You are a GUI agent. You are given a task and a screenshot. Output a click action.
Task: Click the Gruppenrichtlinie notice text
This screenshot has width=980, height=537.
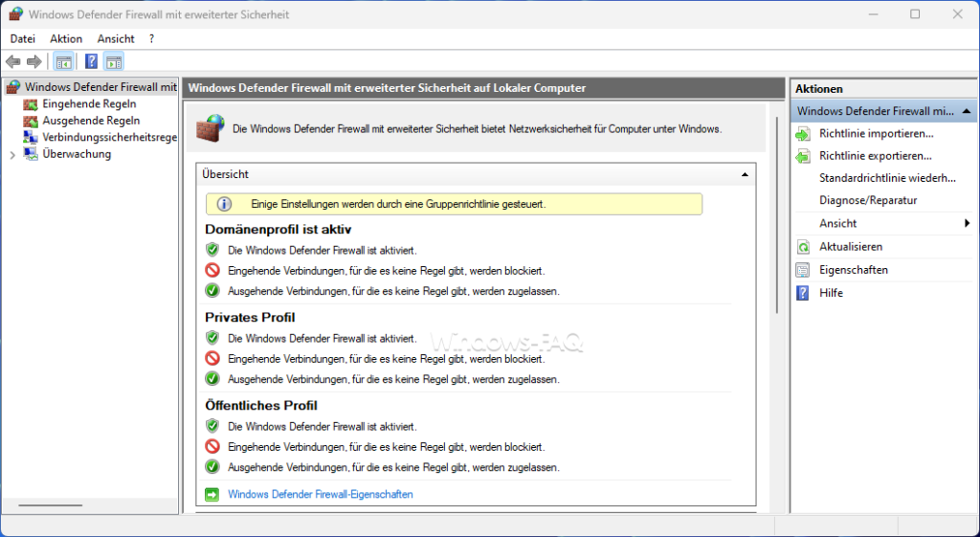398,205
